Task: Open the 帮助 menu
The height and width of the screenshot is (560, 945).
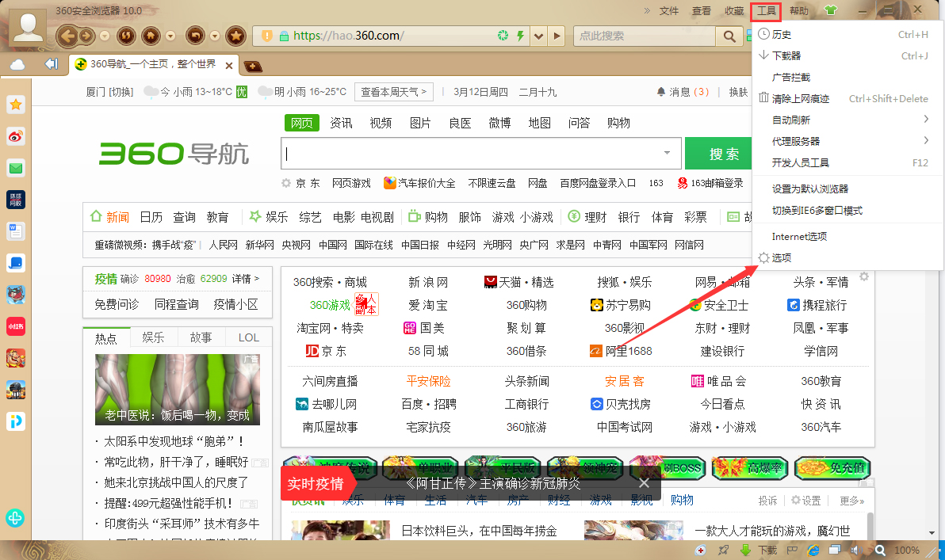Action: click(800, 10)
